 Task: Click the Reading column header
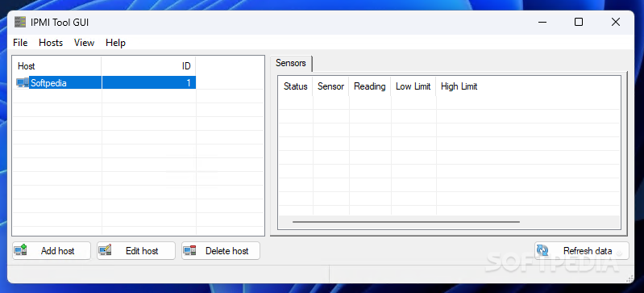coord(370,86)
